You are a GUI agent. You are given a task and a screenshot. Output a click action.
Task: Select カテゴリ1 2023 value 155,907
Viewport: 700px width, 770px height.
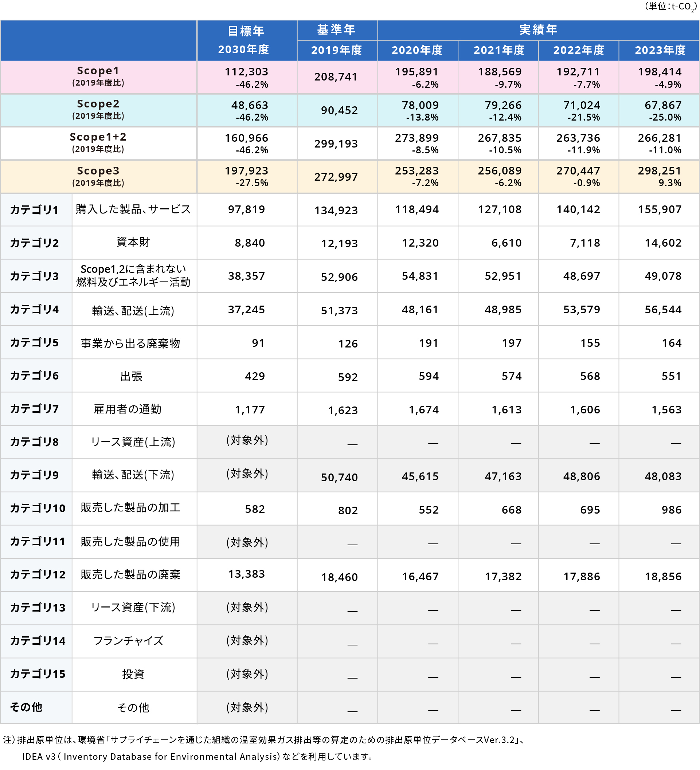[x=660, y=210]
